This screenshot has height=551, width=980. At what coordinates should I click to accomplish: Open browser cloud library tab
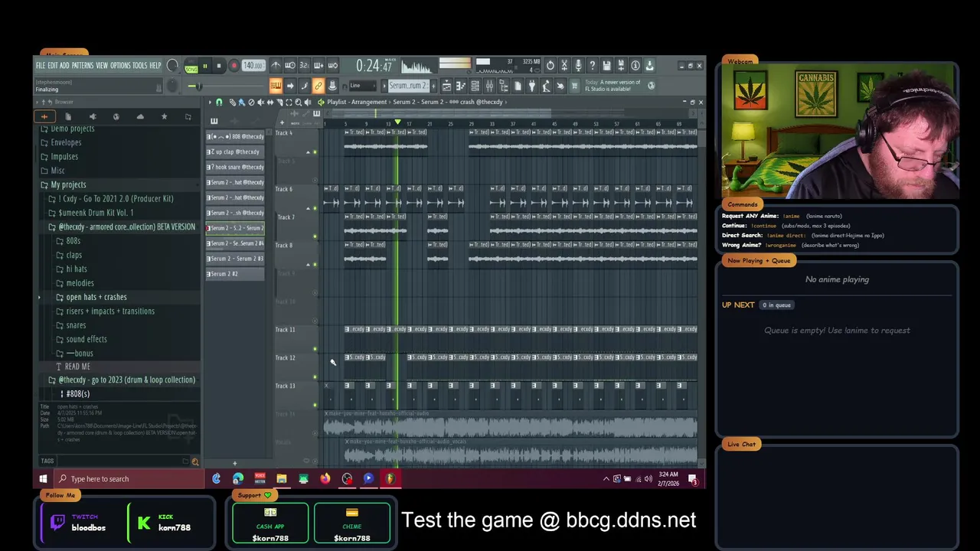140,116
